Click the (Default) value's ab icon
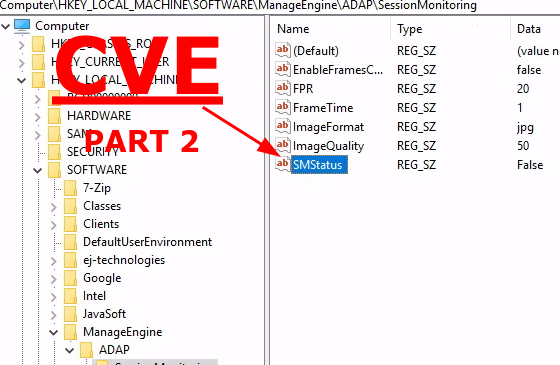 point(283,50)
